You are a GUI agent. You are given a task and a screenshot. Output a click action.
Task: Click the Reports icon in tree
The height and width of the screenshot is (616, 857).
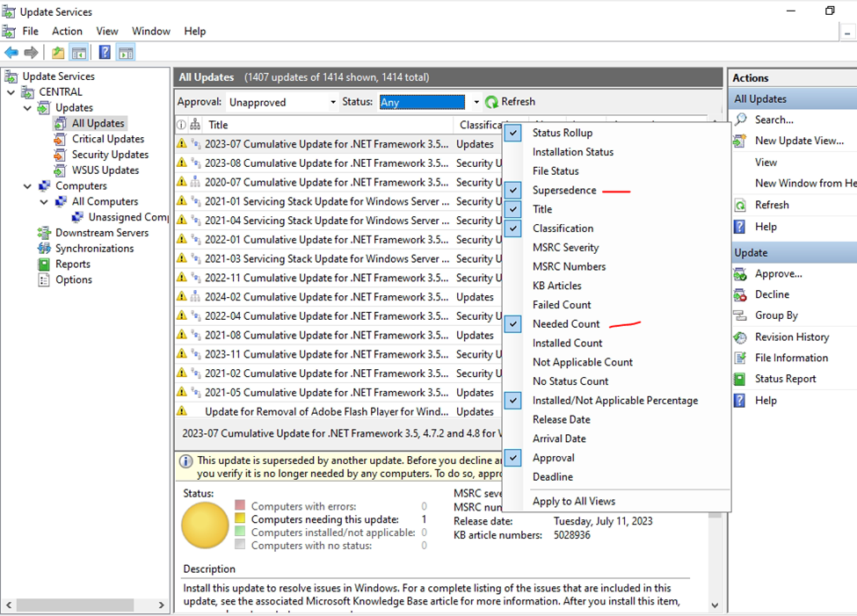[x=44, y=265]
